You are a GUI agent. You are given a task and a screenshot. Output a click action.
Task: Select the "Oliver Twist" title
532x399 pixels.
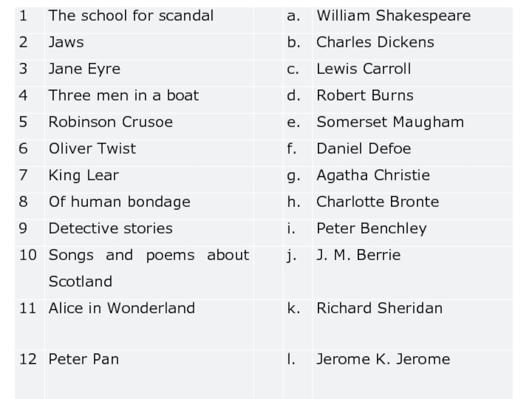(x=92, y=148)
